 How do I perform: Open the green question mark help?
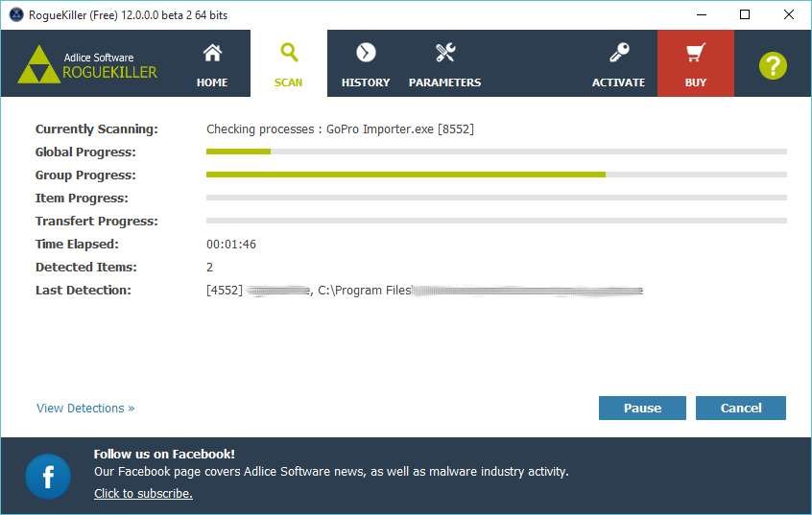pyautogui.click(x=773, y=66)
